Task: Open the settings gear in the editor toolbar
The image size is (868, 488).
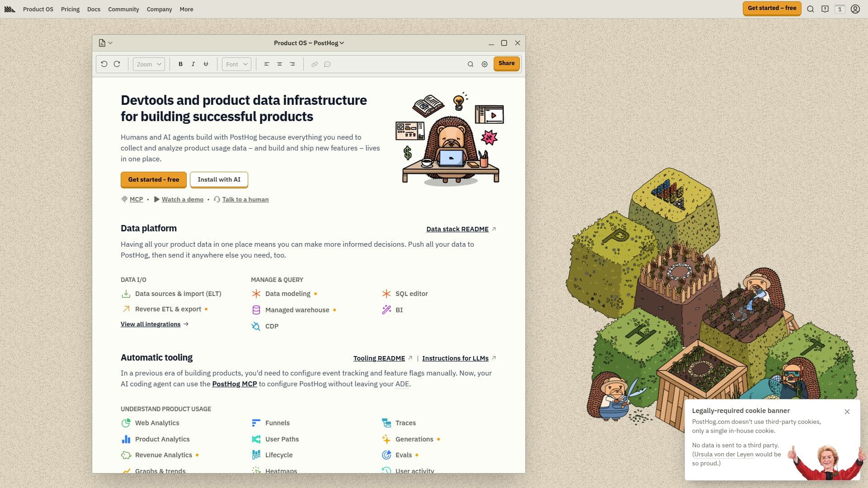Action: click(x=485, y=64)
